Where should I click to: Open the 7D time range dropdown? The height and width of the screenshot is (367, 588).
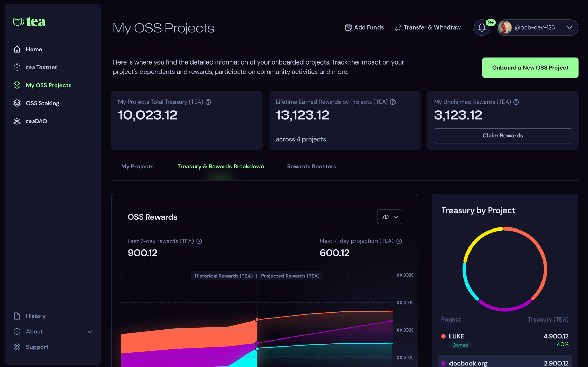(x=389, y=217)
